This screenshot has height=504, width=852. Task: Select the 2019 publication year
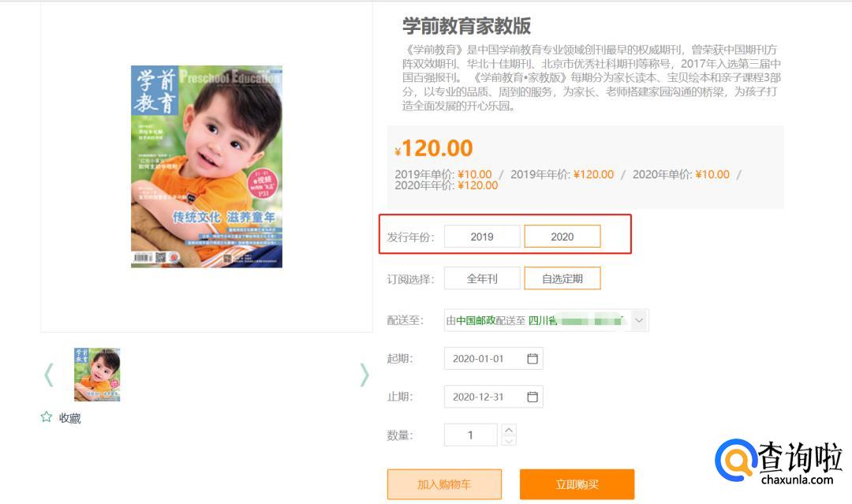[x=482, y=237]
